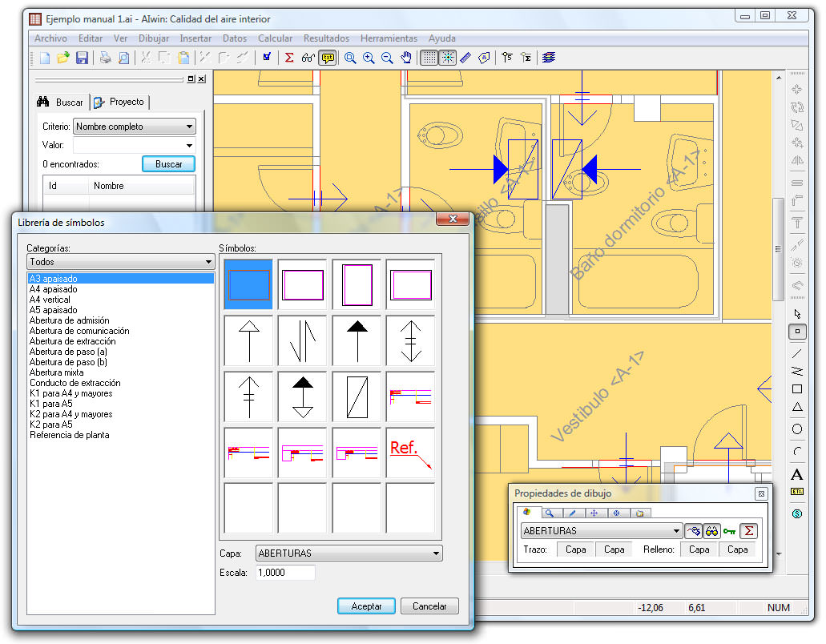
Task: Select the arrow pointer tool in right toolbar
Action: point(797,314)
